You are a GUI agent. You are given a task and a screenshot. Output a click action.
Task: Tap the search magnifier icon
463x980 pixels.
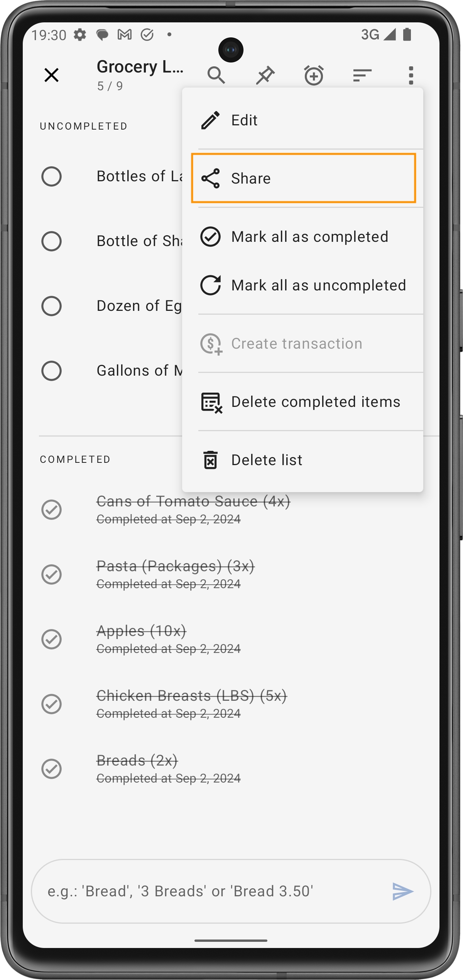tap(216, 75)
